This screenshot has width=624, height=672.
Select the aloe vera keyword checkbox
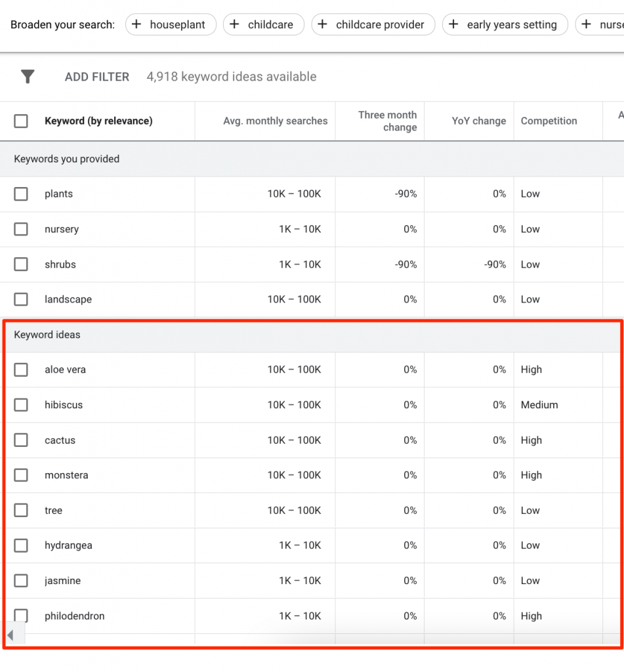point(21,370)
